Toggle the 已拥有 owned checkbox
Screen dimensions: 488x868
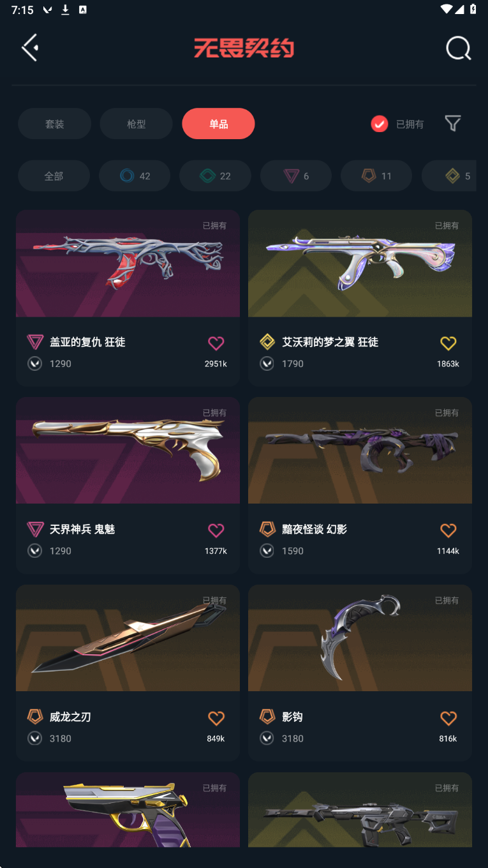[x=380, y=124]
